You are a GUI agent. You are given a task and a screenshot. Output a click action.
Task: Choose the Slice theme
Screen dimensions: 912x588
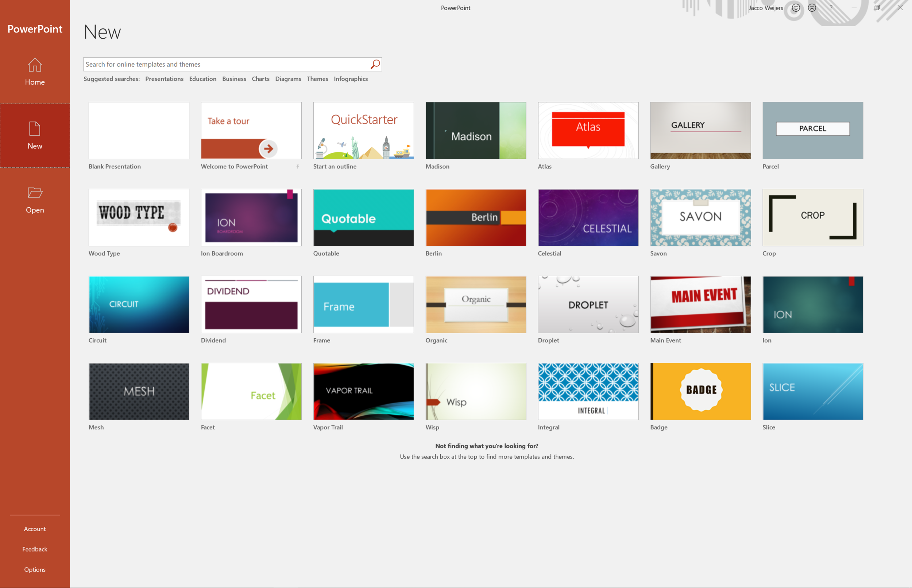tap(813, 392)
